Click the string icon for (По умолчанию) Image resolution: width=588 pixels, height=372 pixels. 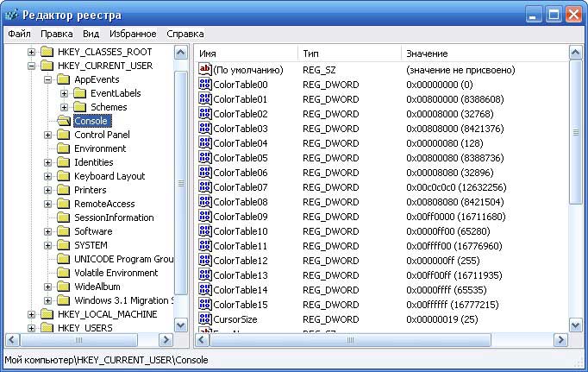(205, 69)
